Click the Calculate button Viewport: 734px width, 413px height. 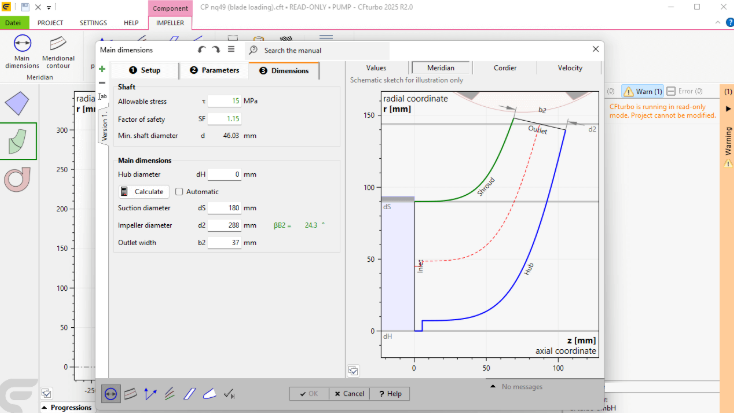(x=143, y=192)
